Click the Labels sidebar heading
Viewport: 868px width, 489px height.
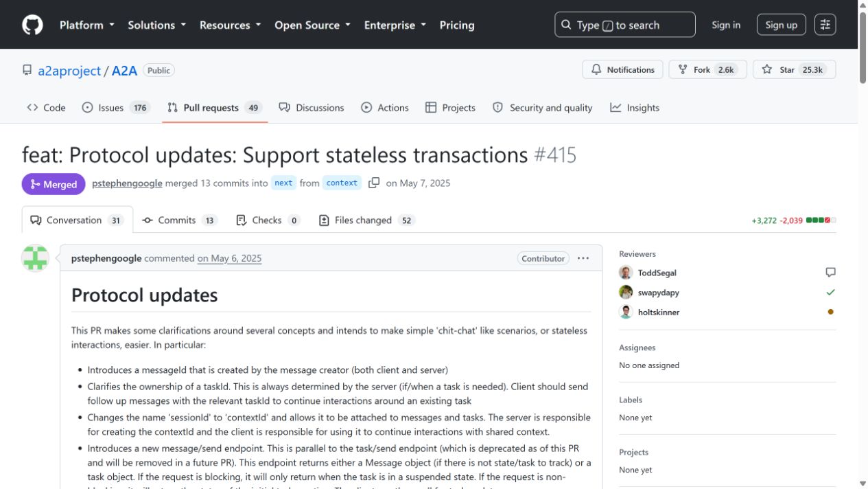pos(631,400)
